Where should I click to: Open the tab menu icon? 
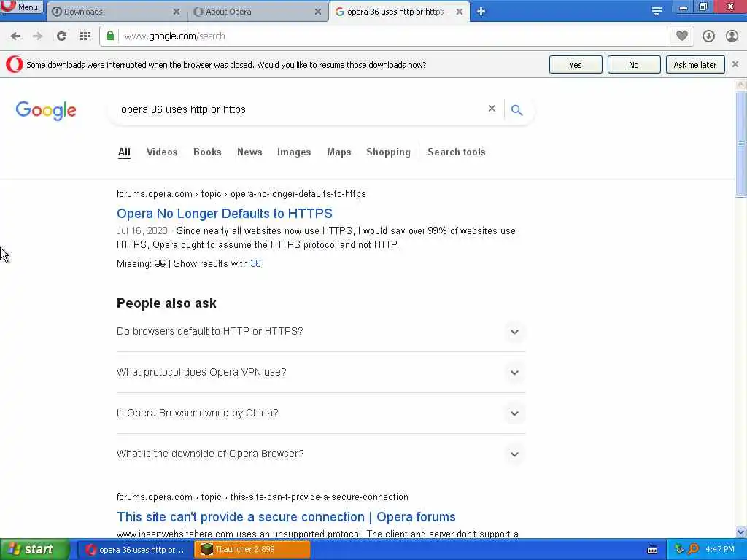(x=657, y=11)
